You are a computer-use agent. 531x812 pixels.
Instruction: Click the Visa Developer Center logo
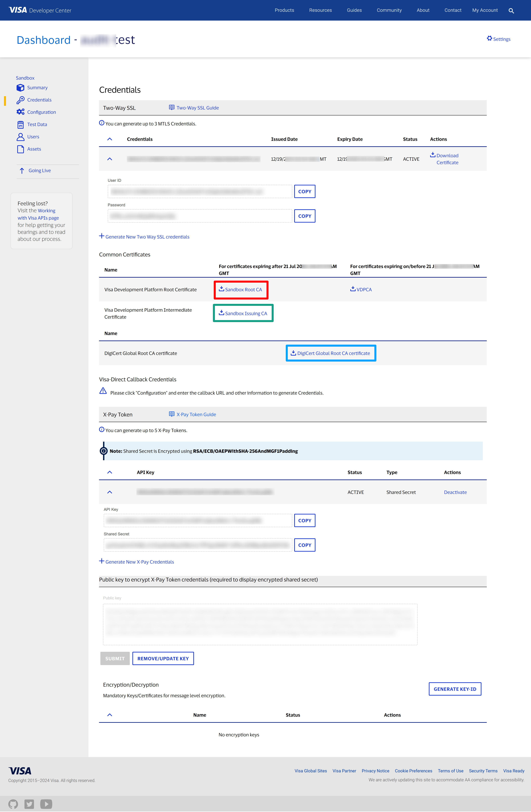click(x=40, y=10)
